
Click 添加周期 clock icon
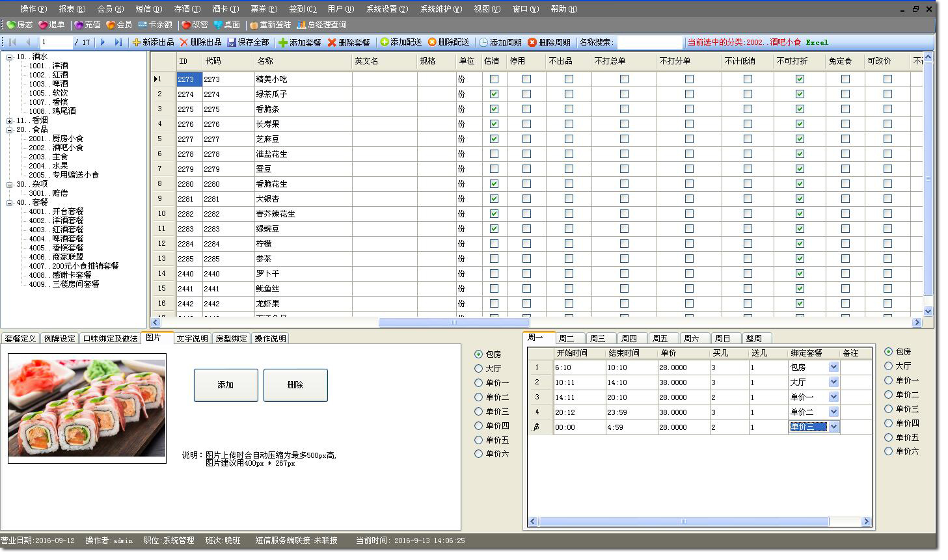tap(483, 42)
